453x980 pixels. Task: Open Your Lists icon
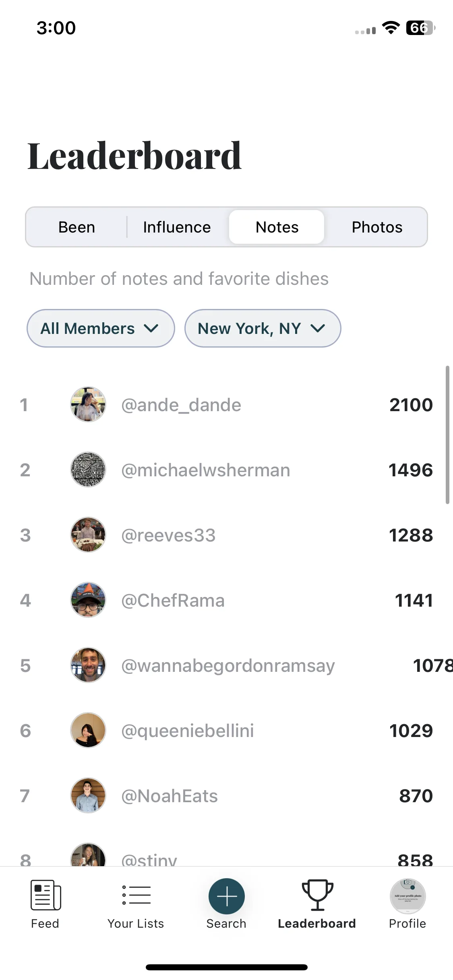(136, 895)
